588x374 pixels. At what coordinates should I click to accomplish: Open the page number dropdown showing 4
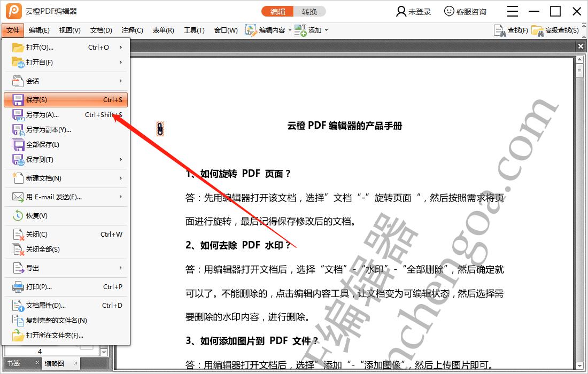pos(104,352)
